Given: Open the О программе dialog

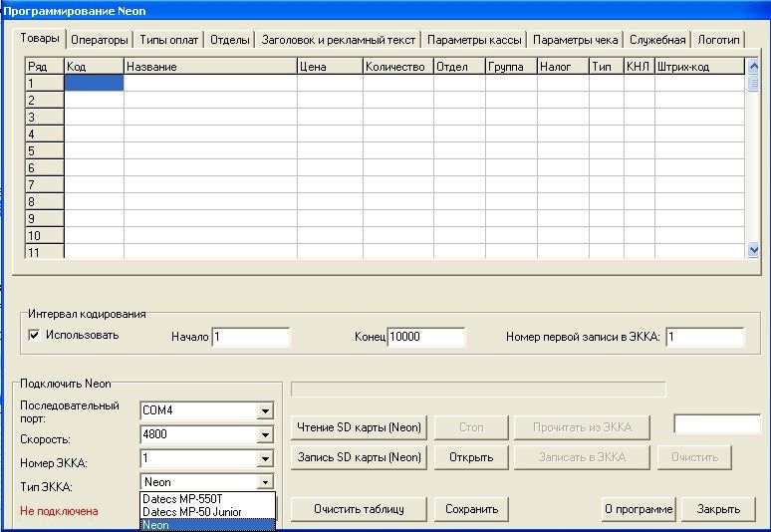Looking at the screenshot, I should 639,509.
